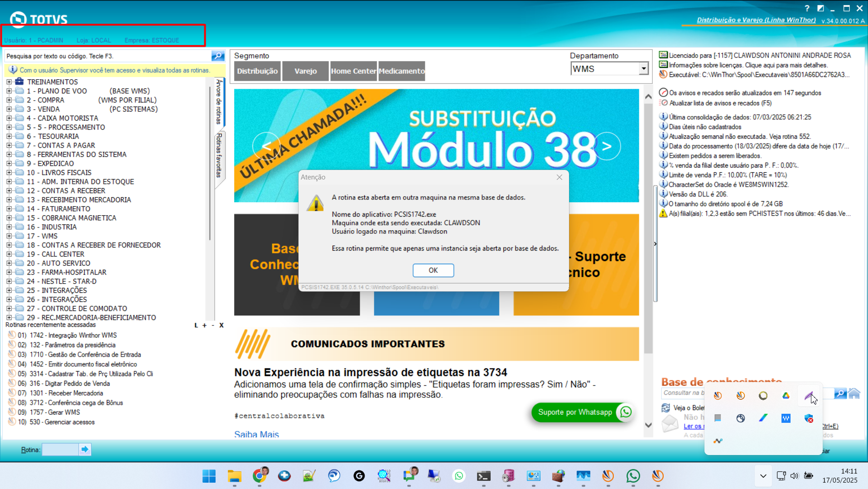Click Atualizar lista de avisos e recados (F5)
868x489 pixels.
coord(720,103)
